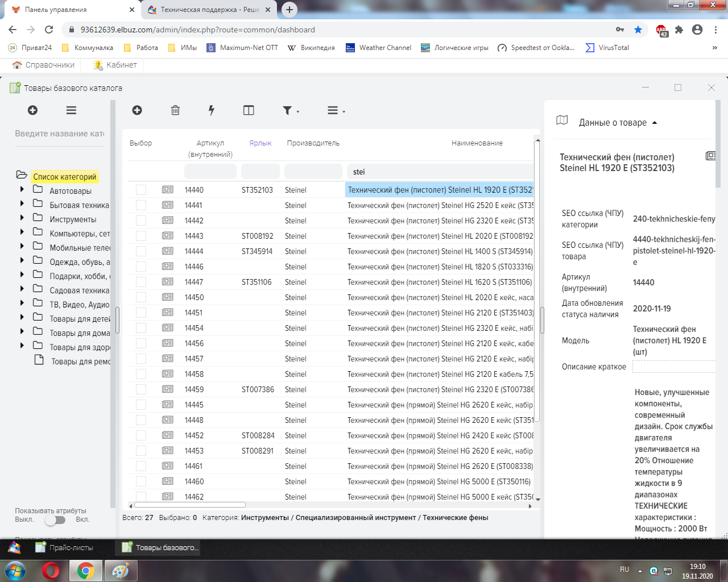Tick checkbox for row 14442
728x582 pixels.
pyautogui.click(x=141, y=221)
